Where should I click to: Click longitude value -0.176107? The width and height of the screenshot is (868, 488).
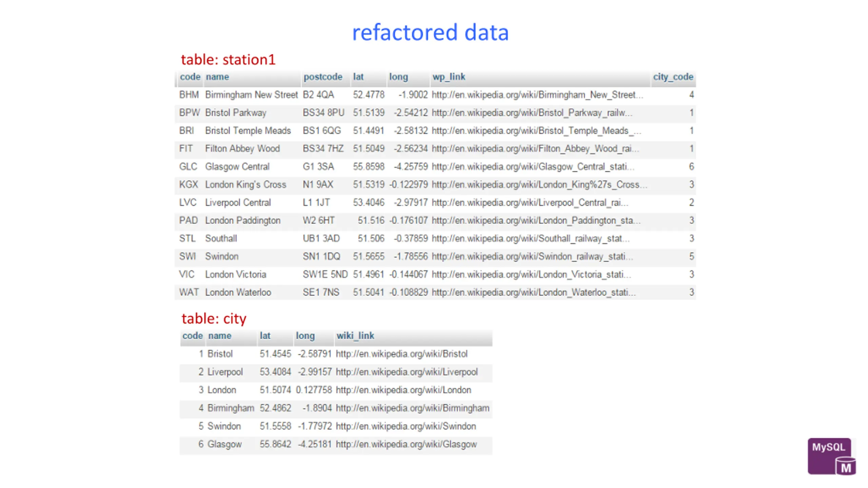[409, 220]
